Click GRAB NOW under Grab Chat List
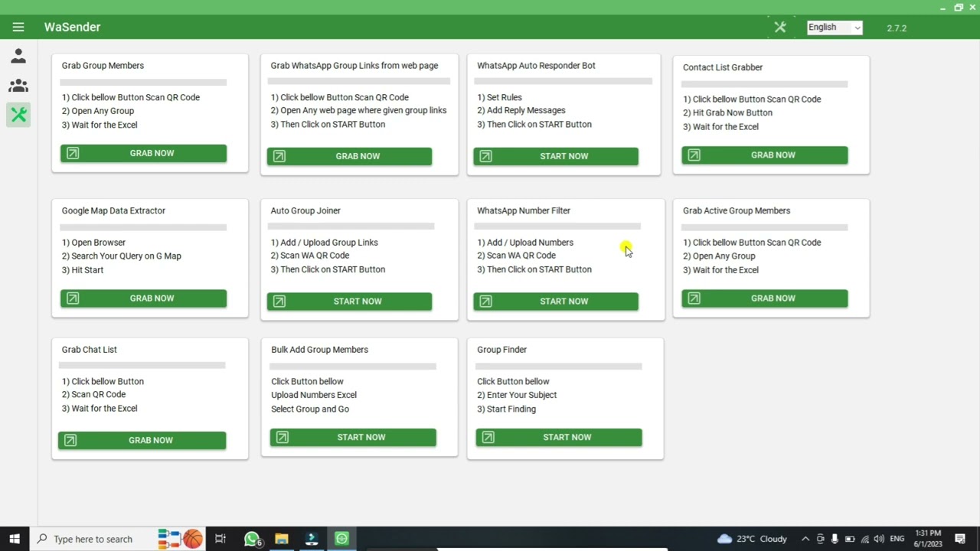The image size is (980, 551). point(142,440)
